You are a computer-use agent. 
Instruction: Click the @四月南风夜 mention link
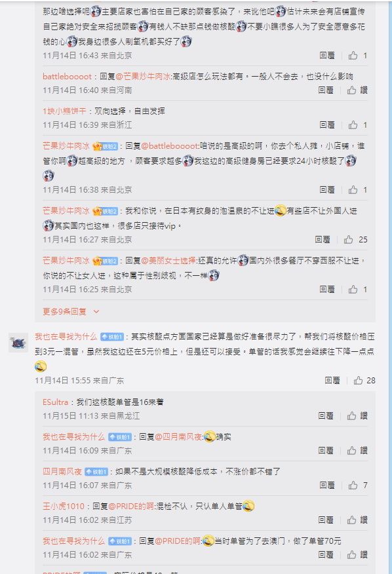pyautogui.click(x=178, y=436)
